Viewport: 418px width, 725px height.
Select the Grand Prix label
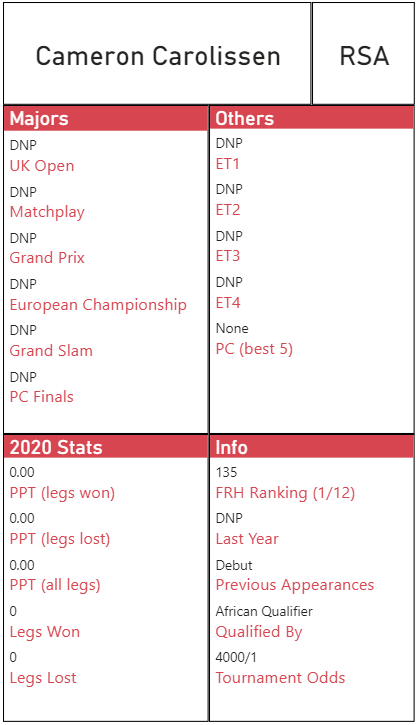point(47,258)
